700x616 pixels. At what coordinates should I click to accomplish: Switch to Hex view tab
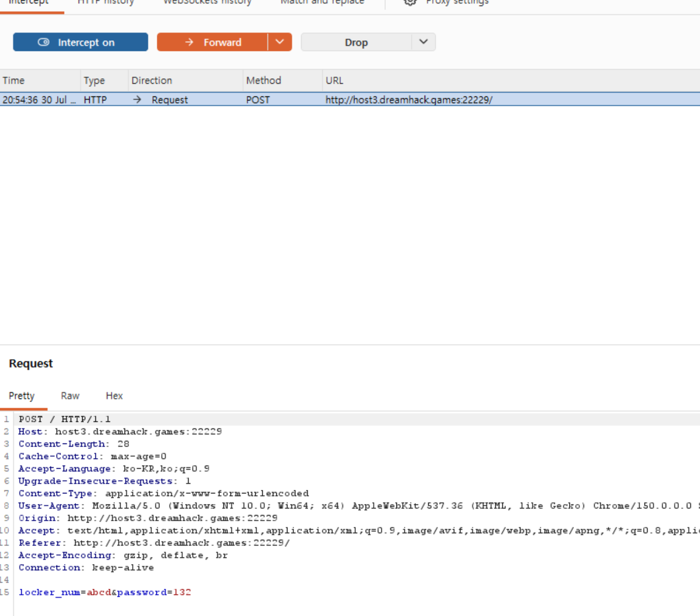click(x=114, y=396)
